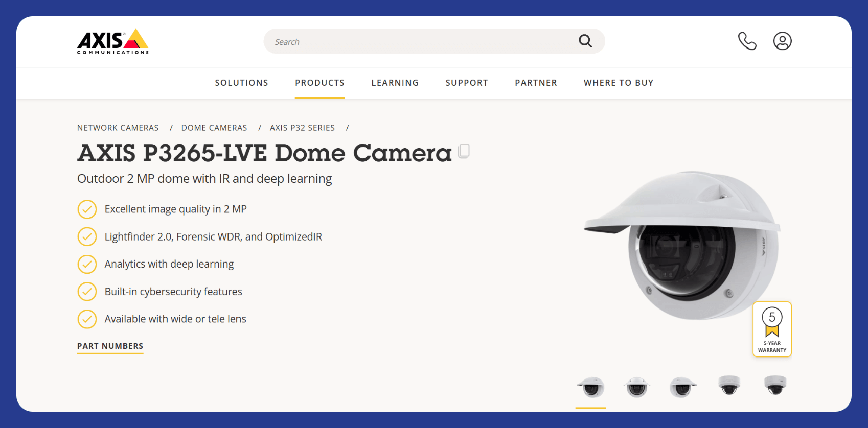
Task: Click the Part Numbers link
Action: point(110,346)
